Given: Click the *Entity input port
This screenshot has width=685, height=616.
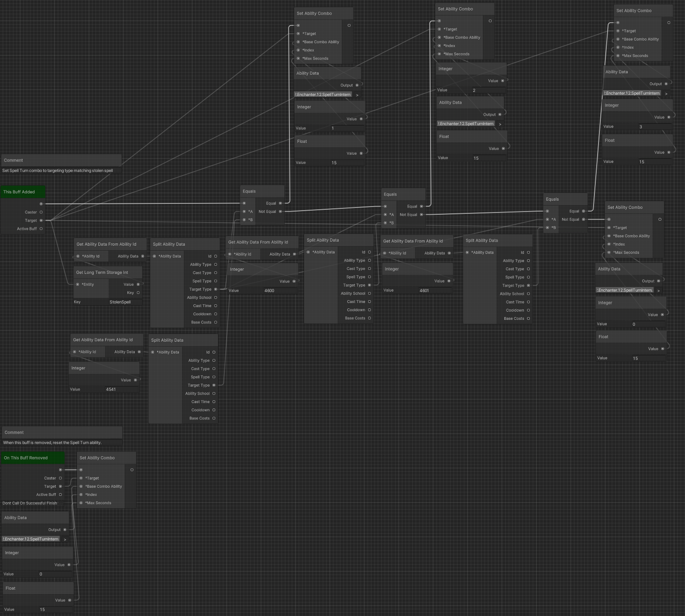Looking at the screenshot, I should (x=78, y=284).
